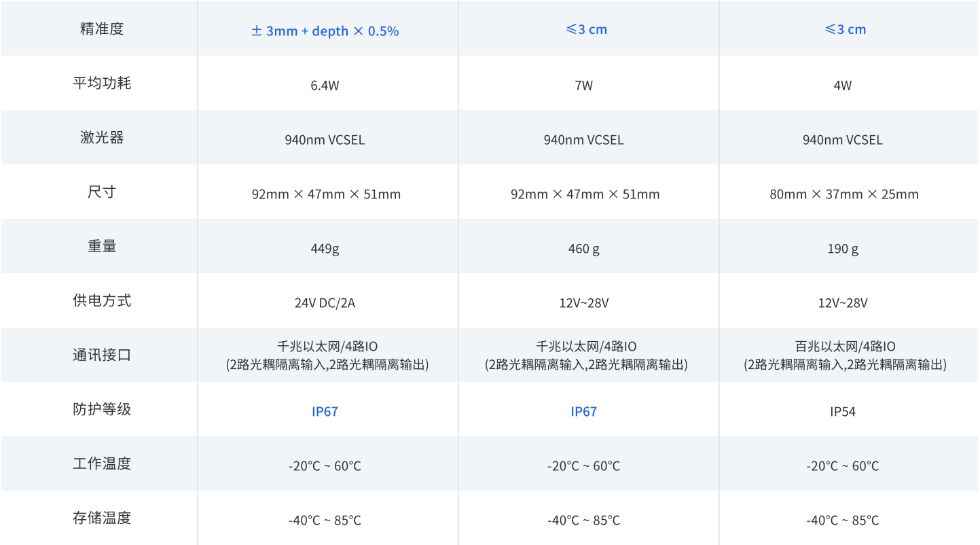980x545 pixels.
Task: Click the 平均功耗 row label
Action: pyautogui.click(x=102, y=84)
